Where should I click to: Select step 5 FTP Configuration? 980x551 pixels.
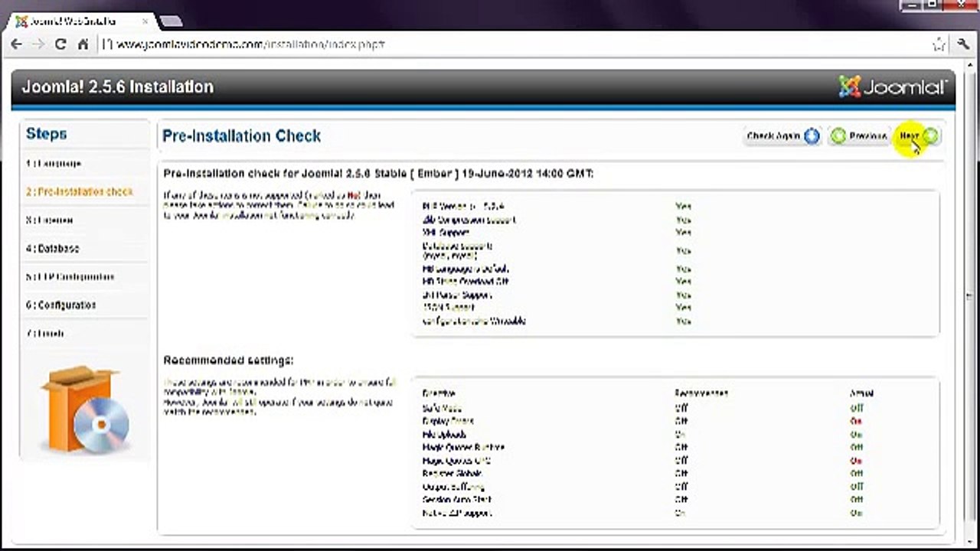pos(70,277)
